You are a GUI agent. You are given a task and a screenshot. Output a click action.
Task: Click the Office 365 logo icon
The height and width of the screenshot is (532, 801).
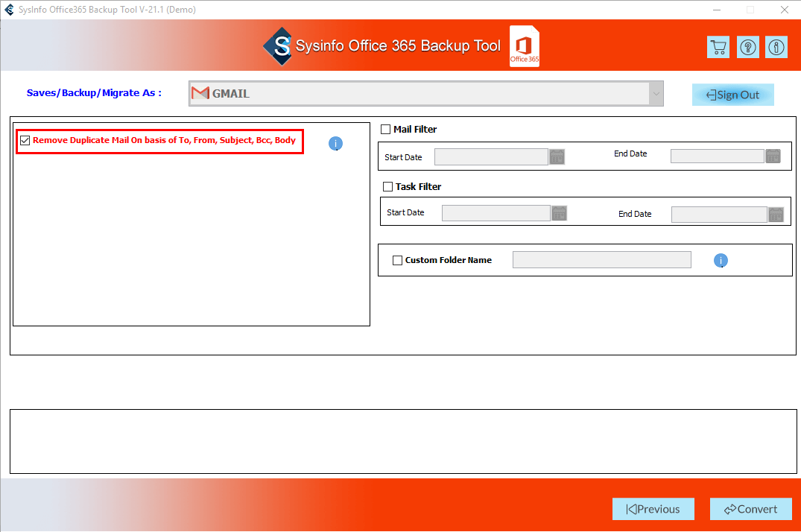pos(524,46)
